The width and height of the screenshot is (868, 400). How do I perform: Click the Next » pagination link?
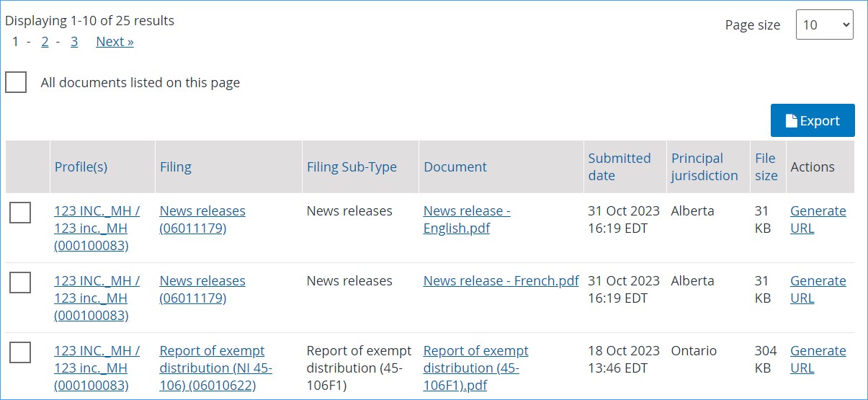click(x=115, y=41)
